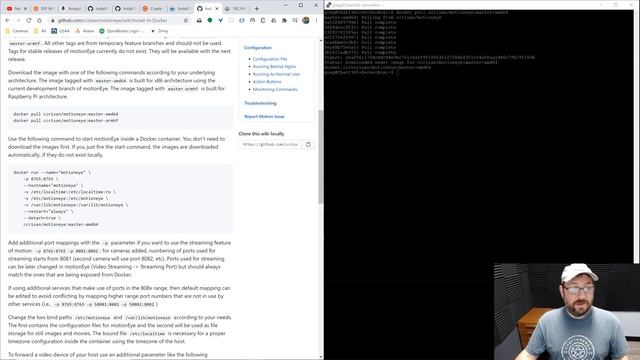Click the green circle extension icon

[210, 20]
